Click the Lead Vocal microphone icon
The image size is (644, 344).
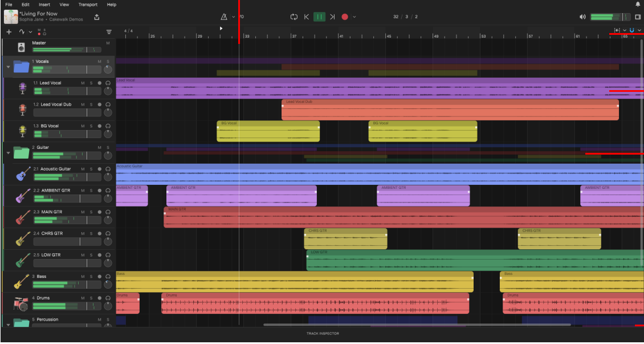(x=23, y=88)
